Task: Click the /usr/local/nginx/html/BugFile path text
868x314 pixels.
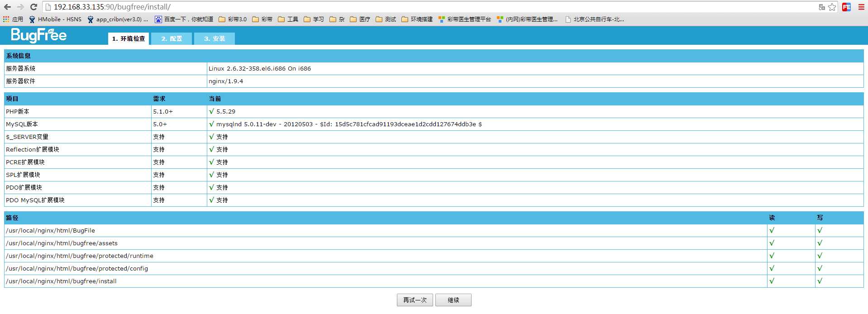Action: coord(50,230)
